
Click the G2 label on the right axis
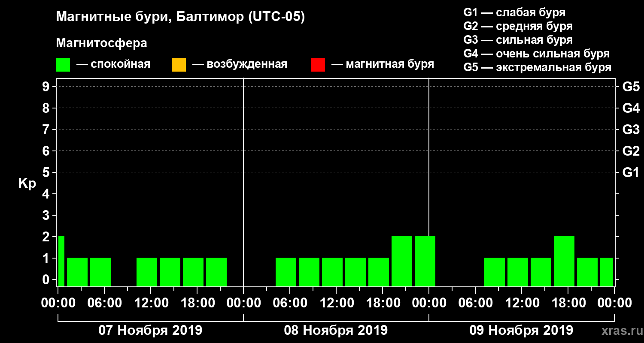pyautogui.click(x=631, y=151)
